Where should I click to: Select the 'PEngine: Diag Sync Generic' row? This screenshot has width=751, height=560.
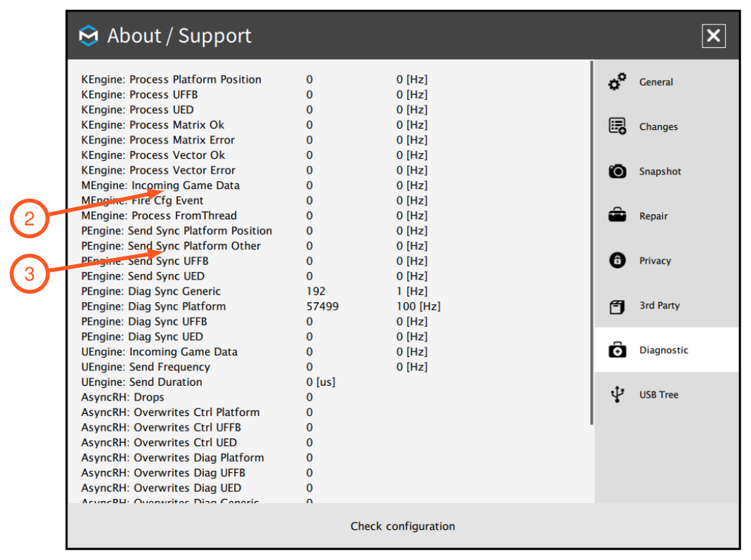pos(255,291)
